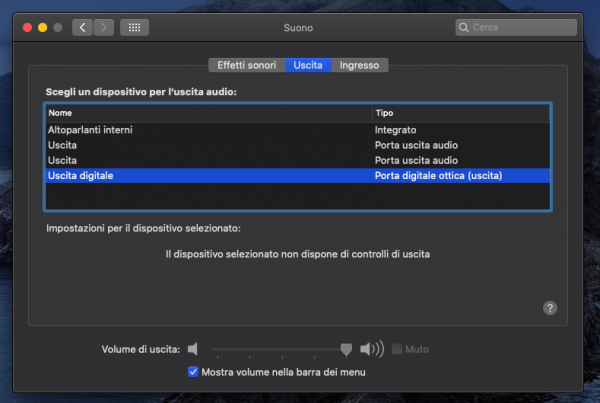Open the Ingresso tab

(x=359, y=65)
